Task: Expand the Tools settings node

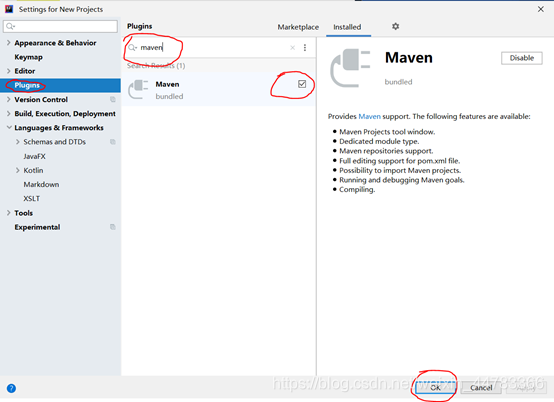Action: point(8,213)
